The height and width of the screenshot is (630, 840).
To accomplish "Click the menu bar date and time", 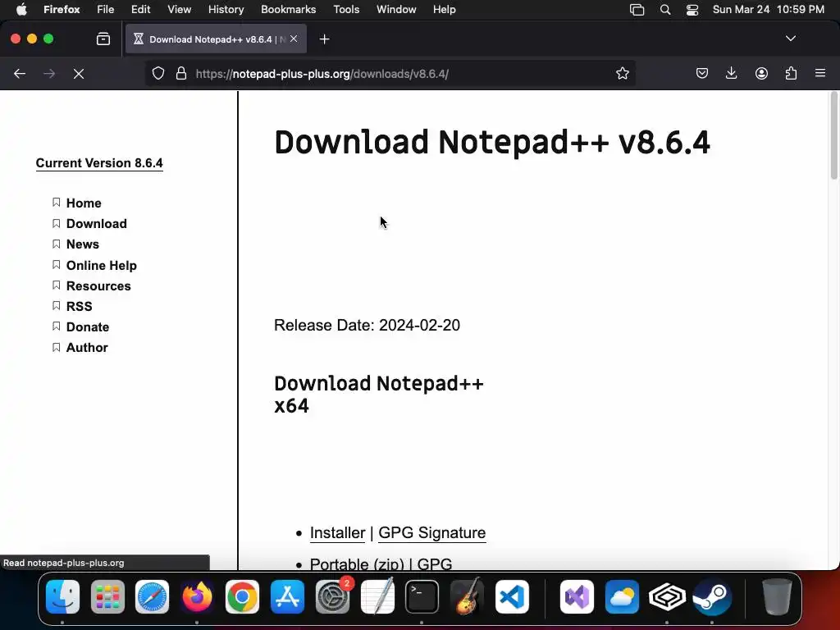I will click(x=768, y=10).
